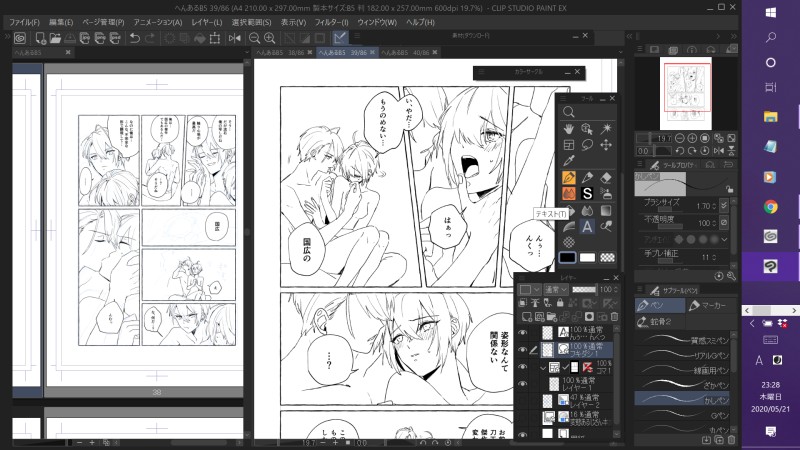
Task: Select the black main color swatch
Action: [x=567, y=258]
